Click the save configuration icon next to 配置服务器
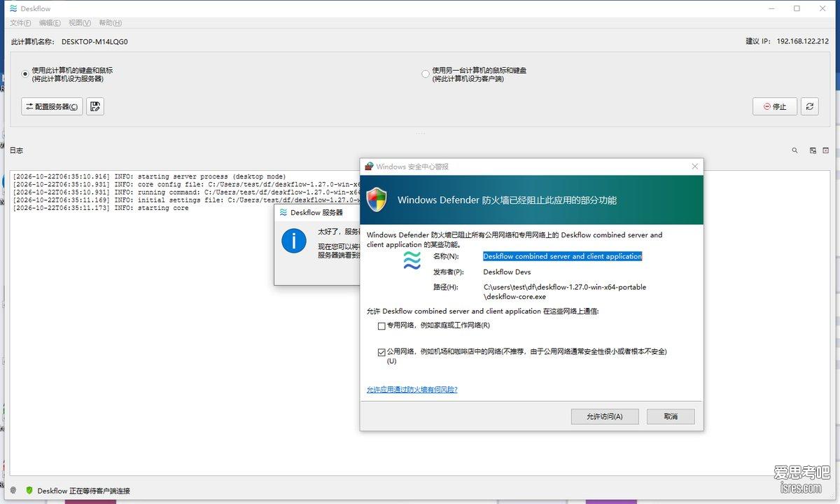 [x=95, y=106]
